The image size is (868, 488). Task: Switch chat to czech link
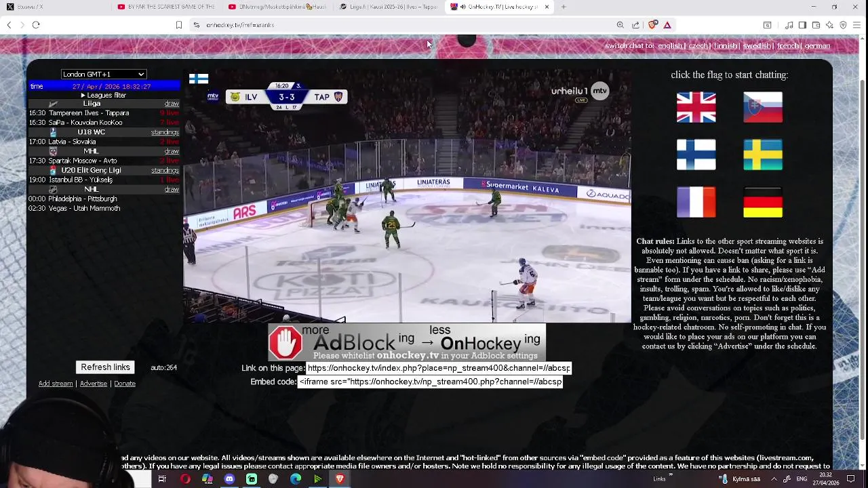point(698,46)
